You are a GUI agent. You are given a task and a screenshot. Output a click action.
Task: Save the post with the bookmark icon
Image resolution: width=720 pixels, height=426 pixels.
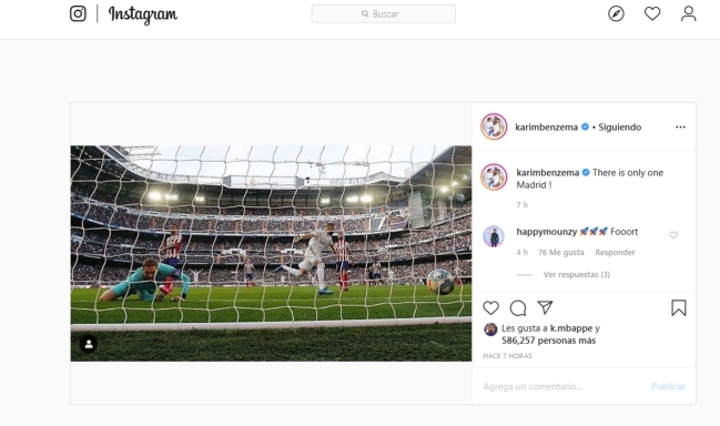[679, 308]
